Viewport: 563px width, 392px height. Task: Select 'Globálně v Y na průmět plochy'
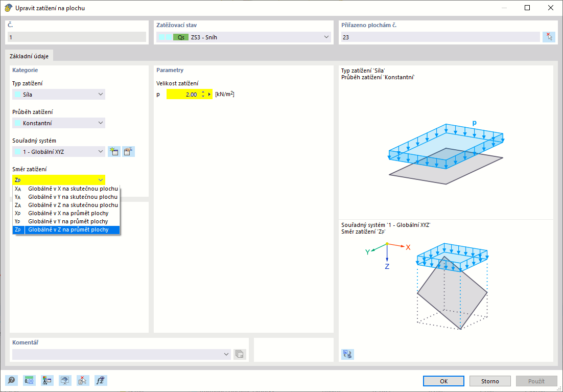tap(66, 221)
